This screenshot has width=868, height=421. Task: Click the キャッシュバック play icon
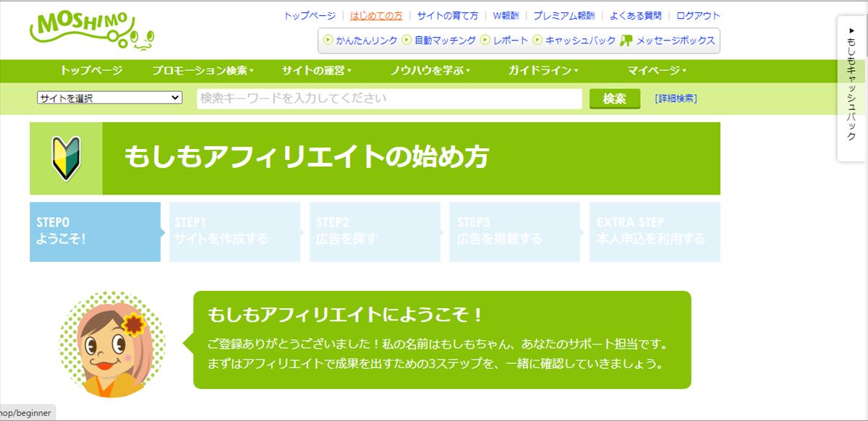[x=537, y=41]
